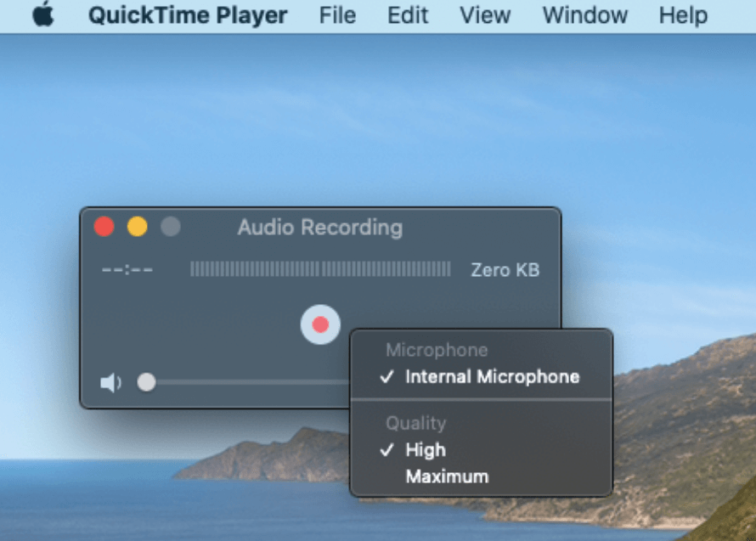This screenshot has height=541, width=756.
Task: Click the Audio Recording title bar
Action: (319, 227)
